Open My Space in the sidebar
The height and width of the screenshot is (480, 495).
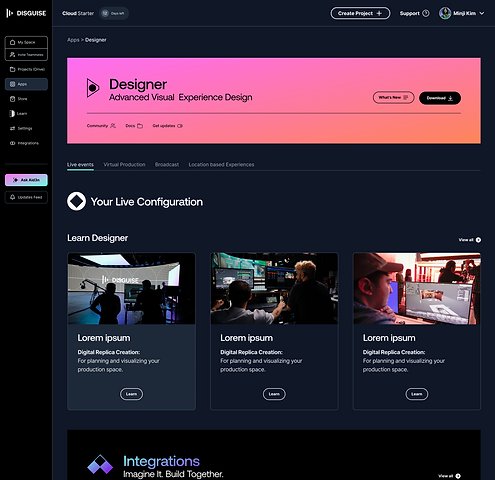26,42
